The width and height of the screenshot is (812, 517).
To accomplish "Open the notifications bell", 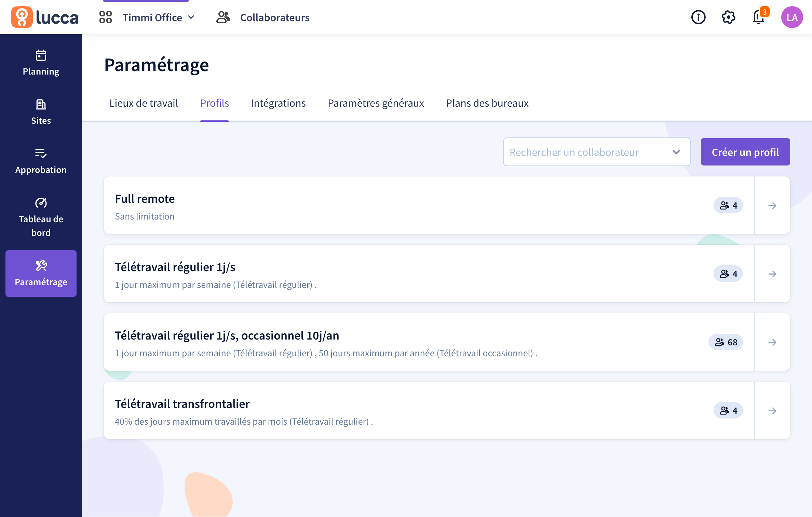I will tap(759, 17).
